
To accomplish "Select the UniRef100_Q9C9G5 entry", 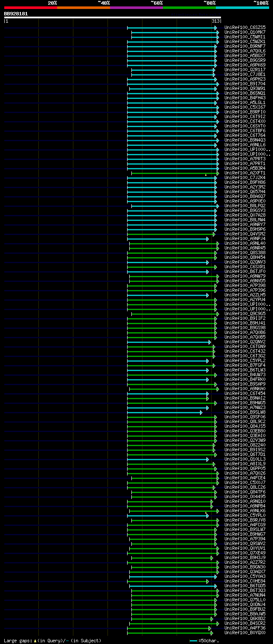I will (x=245, y=313).
